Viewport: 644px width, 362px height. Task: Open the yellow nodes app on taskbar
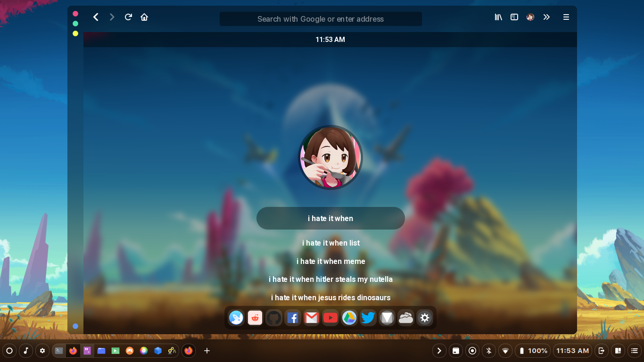click(x=172, y=351)
